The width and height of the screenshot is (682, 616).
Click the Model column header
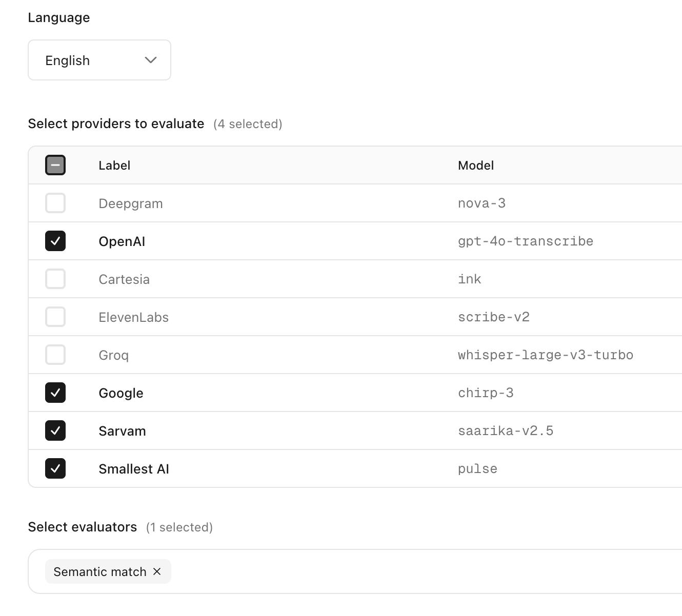pyautogui.click(x=476, y=166)
